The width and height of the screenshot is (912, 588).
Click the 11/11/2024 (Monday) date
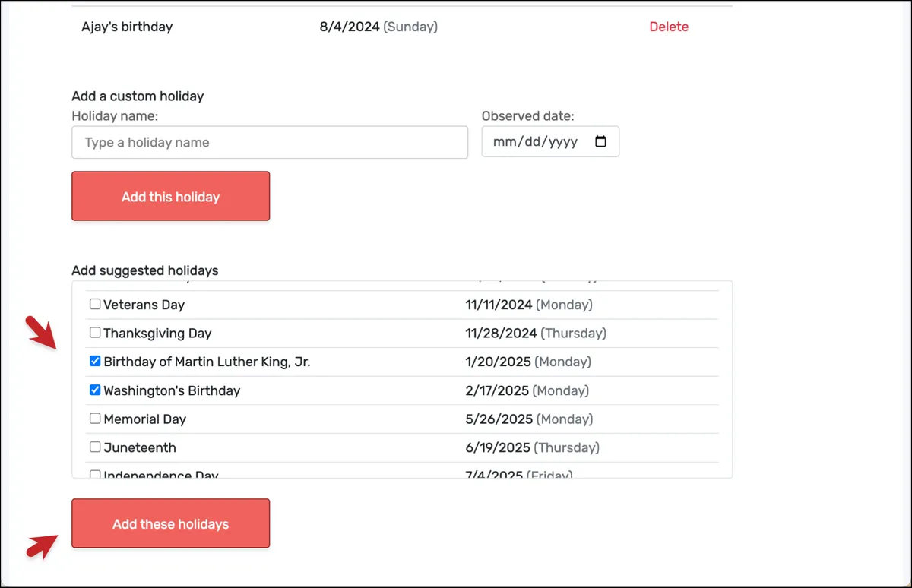(529, 305)
